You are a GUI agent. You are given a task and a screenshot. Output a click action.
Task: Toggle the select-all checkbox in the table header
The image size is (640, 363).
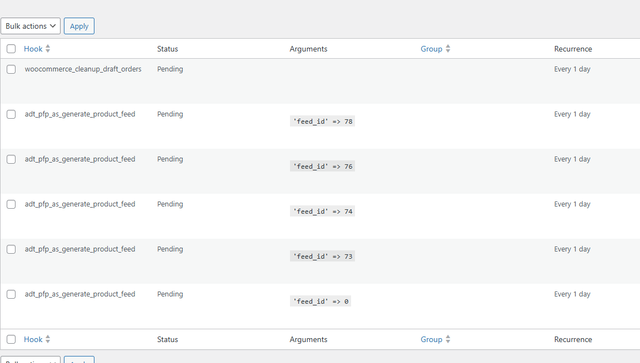point(11,49)
